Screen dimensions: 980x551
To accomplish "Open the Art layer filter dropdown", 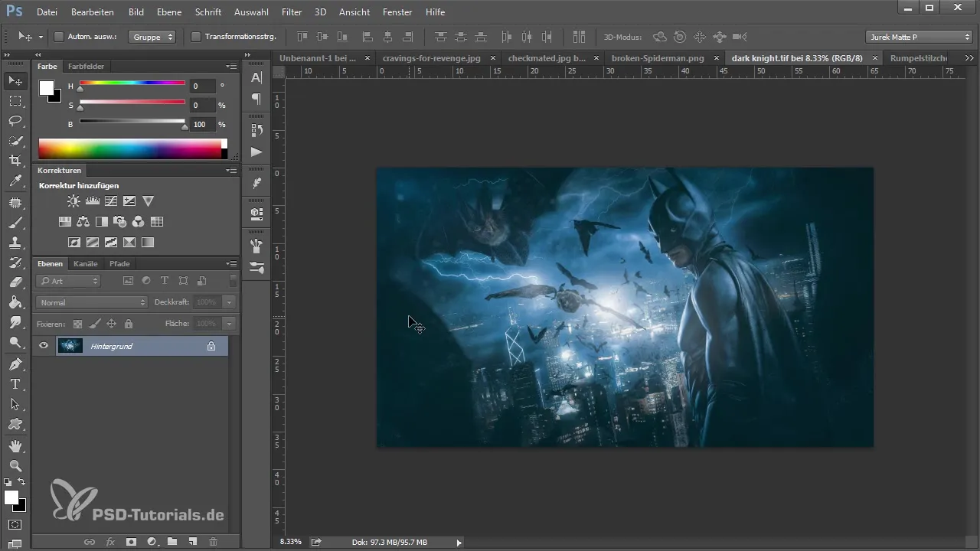I will pos(69,281).
